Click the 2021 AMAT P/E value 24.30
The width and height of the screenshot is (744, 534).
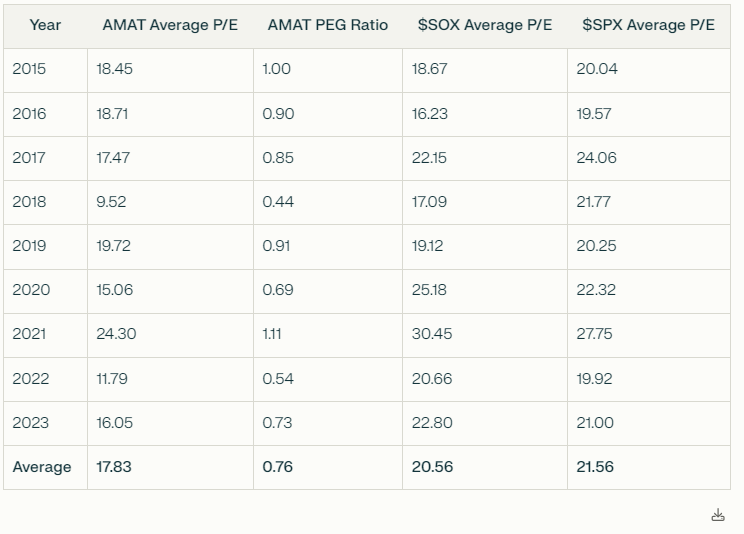coord(116,334)
